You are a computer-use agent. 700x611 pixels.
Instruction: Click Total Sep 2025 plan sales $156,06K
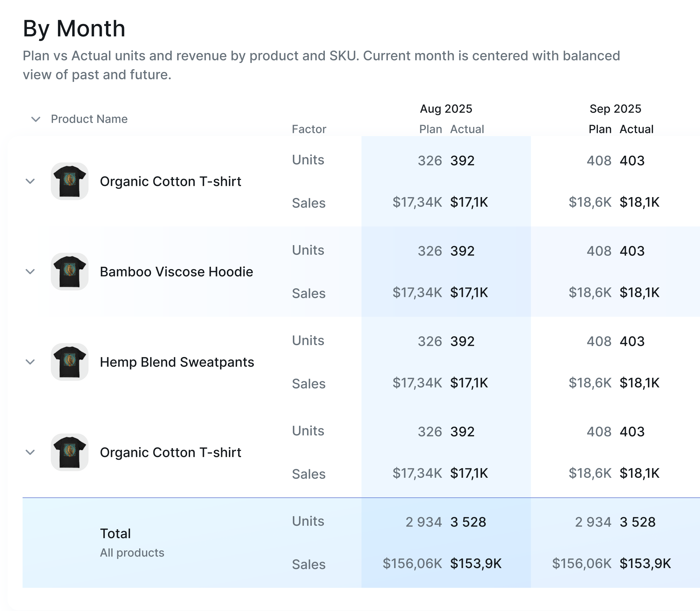point(582,564)
